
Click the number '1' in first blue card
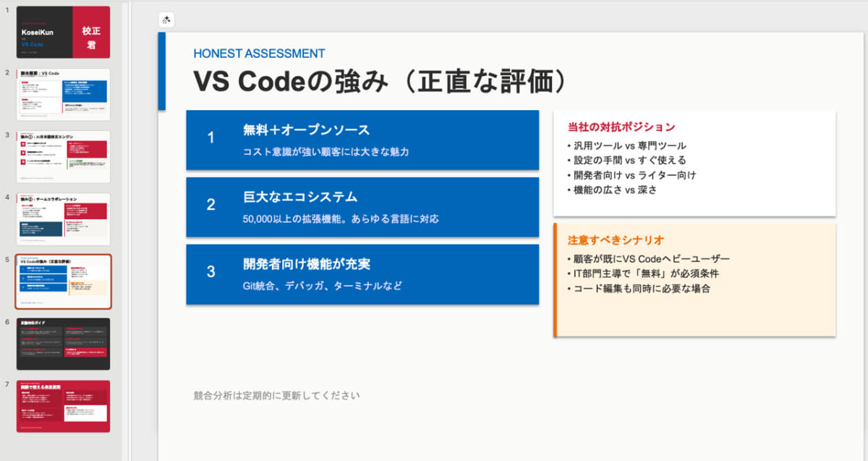(x=210, y=138)
